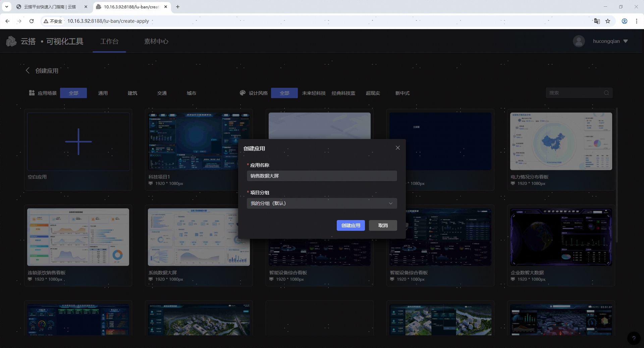Expand the hucongqian account dropdown arrow
This screenshot has width=644, height=348.
point(626,41)
